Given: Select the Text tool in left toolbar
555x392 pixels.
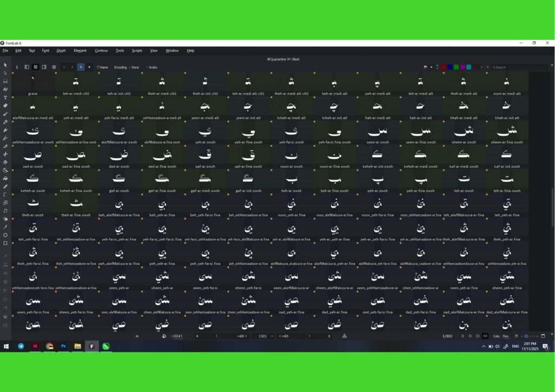Looking at the screenshot, I should [5, 97].
